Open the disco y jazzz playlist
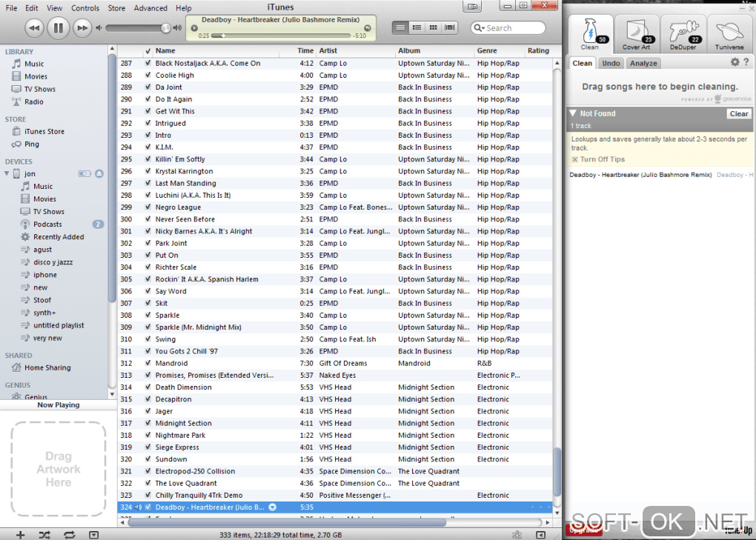The width and height of the screenshot is (756, 540). [53, 262]
